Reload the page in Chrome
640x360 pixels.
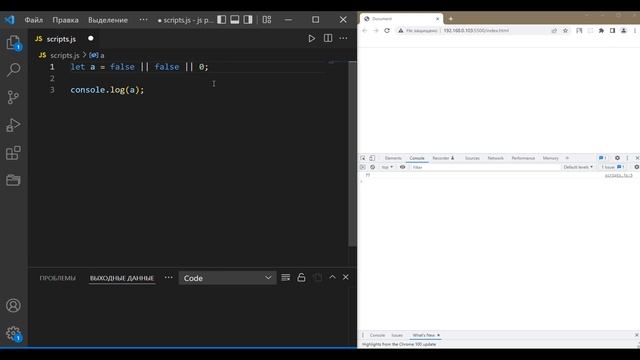click(387, 31)
